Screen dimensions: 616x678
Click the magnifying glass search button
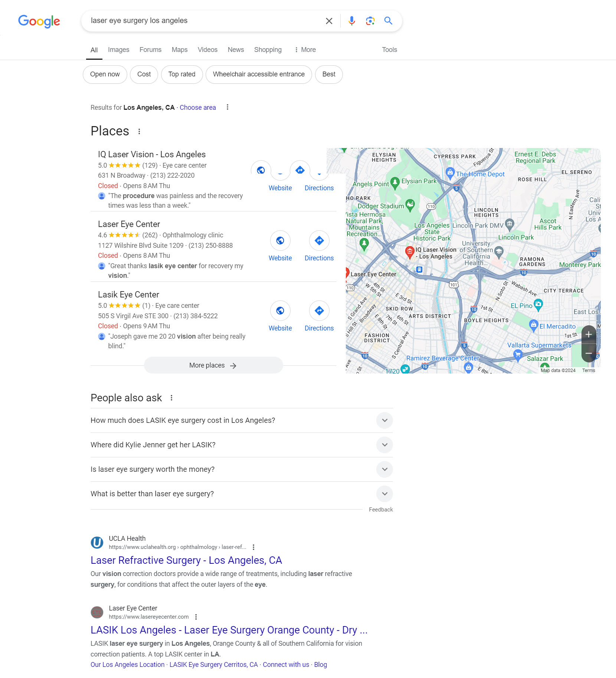(x=388, y=21)
